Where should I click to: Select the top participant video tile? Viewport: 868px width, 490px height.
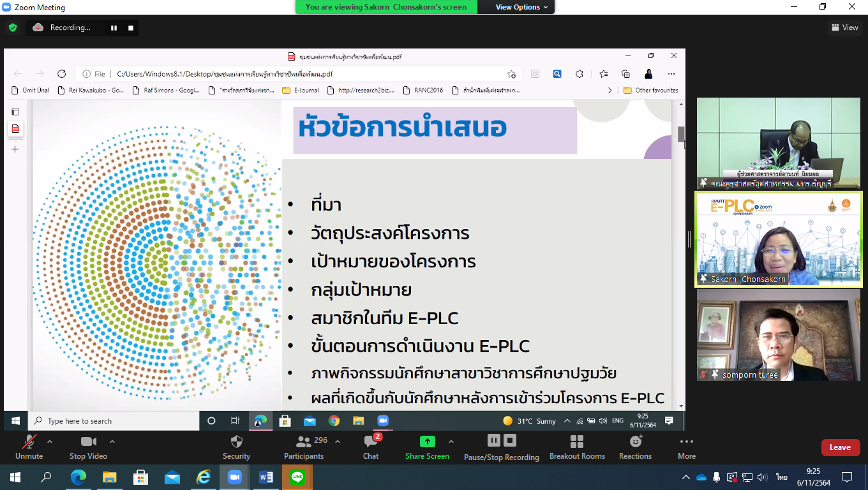[779, 143]
